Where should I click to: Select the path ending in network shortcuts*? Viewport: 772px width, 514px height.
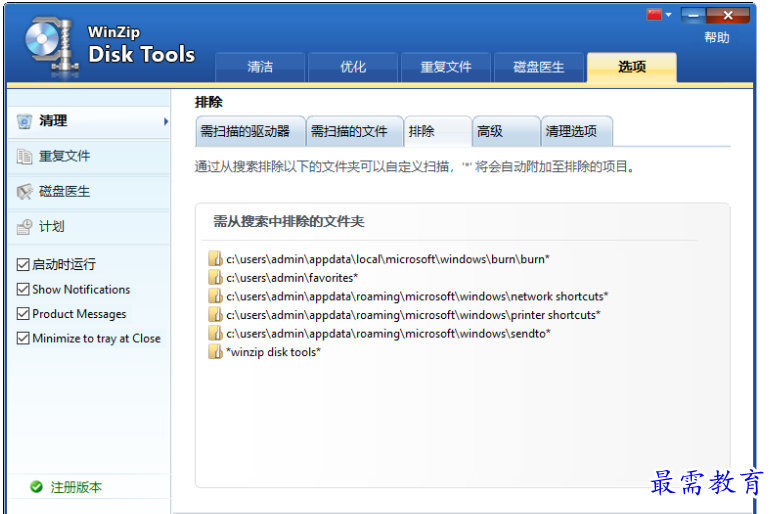pyautogui.click(x=418, y=296)
